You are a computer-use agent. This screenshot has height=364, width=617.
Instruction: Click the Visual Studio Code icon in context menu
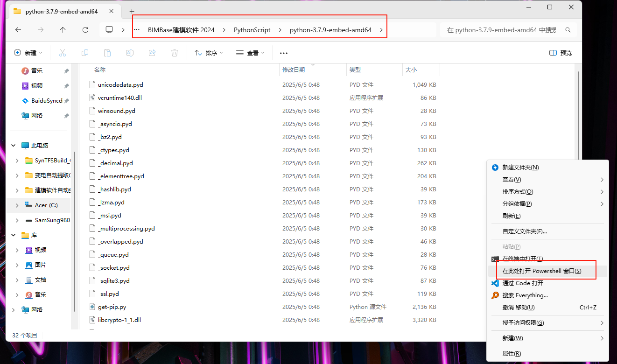coord(496,283)
